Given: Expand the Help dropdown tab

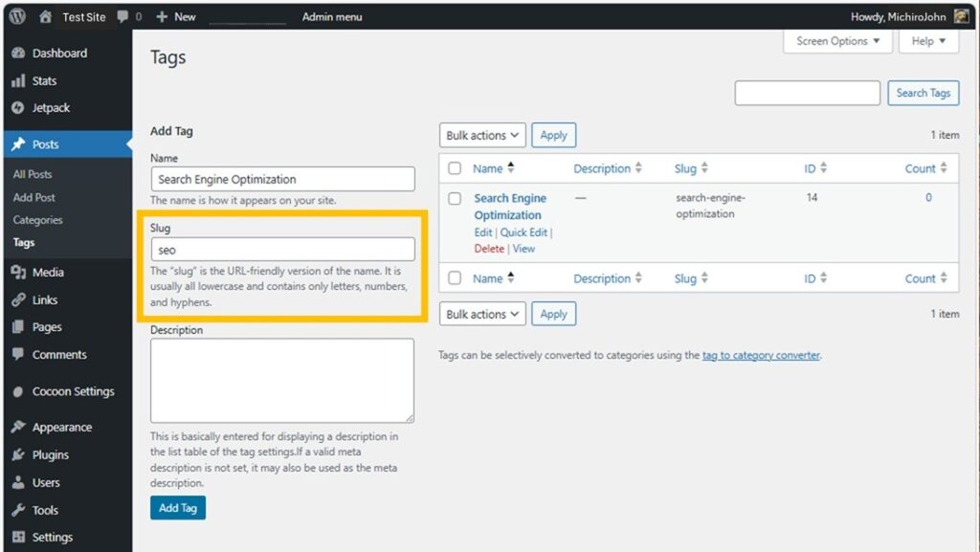Looking at the screenshot, I should pos(927,41).
